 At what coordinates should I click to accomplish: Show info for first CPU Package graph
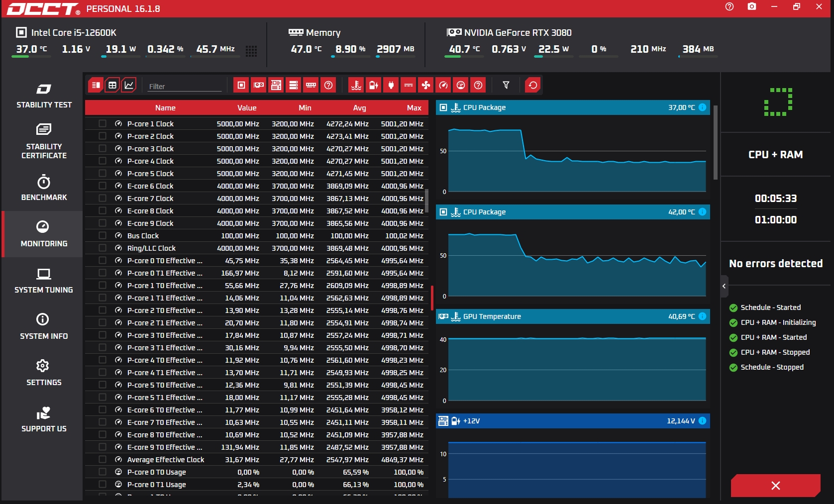[702, 107]
